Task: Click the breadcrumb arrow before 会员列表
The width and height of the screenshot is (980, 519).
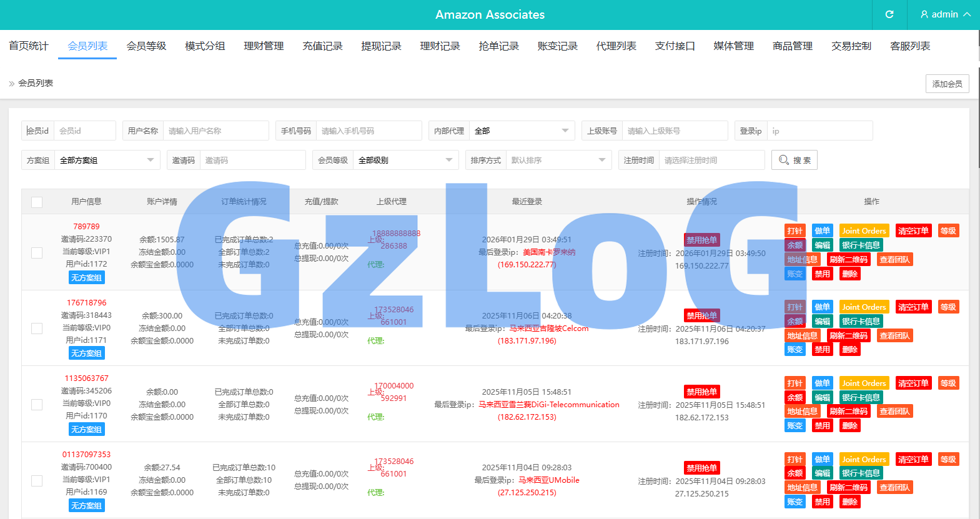Action: click(x=11, y=83)
